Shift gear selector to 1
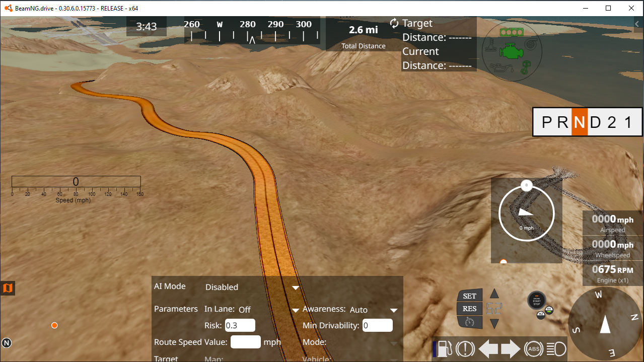 628,122
